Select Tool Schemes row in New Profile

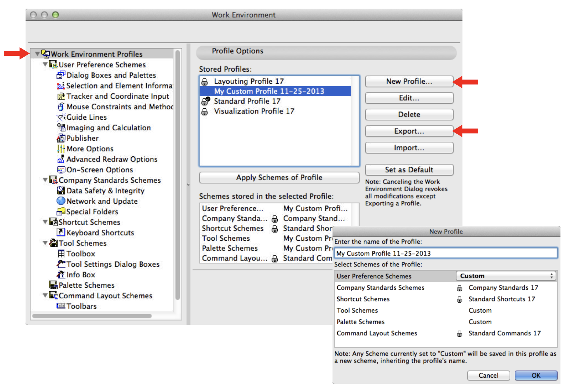click(x=446, y=310)
